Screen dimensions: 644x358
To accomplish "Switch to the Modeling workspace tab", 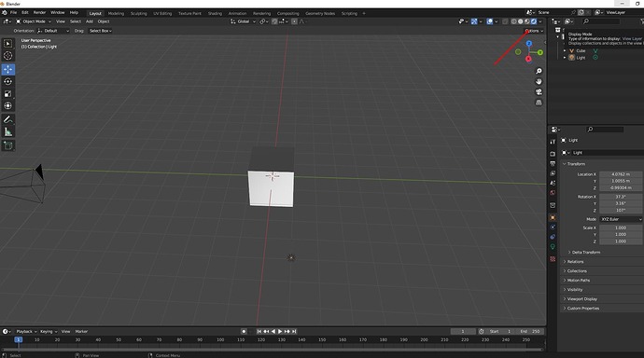I will (116, 14).
